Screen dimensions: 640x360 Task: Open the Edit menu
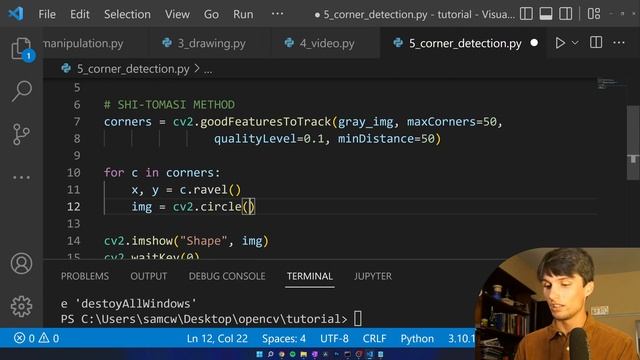point(80,14)
